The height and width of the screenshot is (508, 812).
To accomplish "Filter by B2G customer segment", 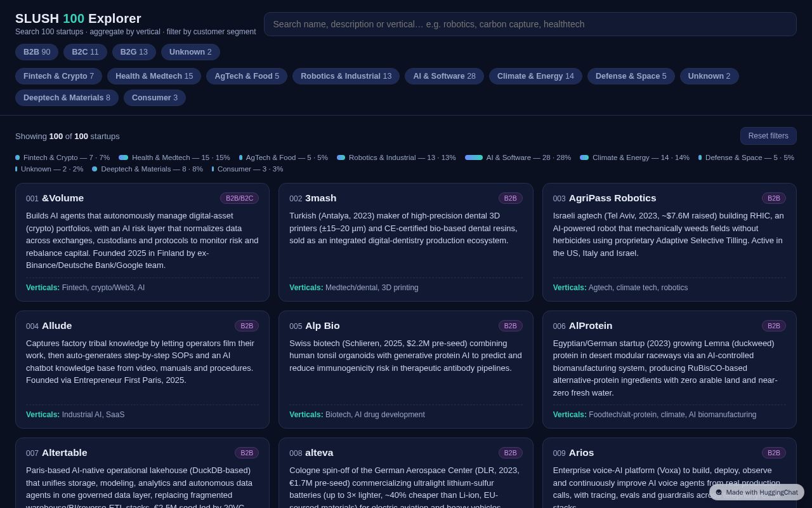I will pyautogui.click(x=134, y=52).
